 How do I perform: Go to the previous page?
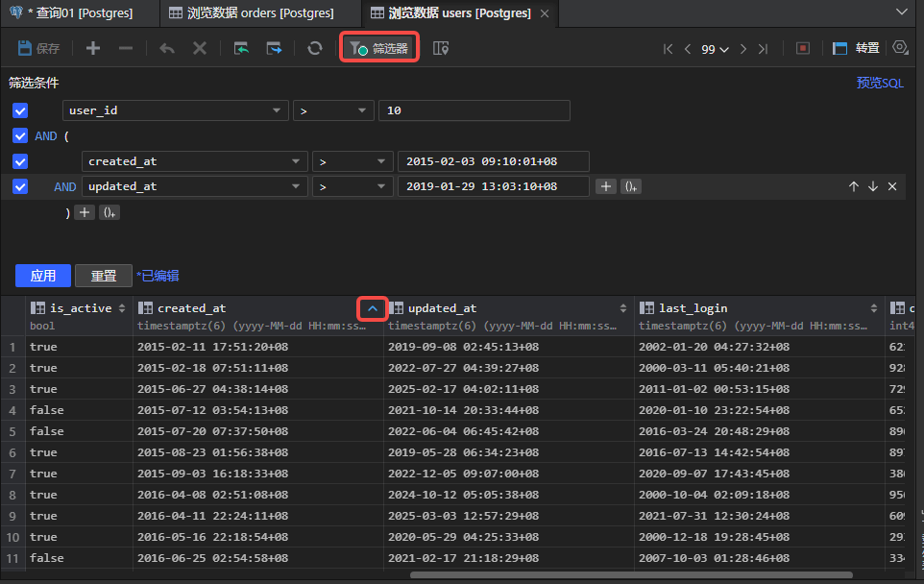pyautogui.click(x=687, y=49)
